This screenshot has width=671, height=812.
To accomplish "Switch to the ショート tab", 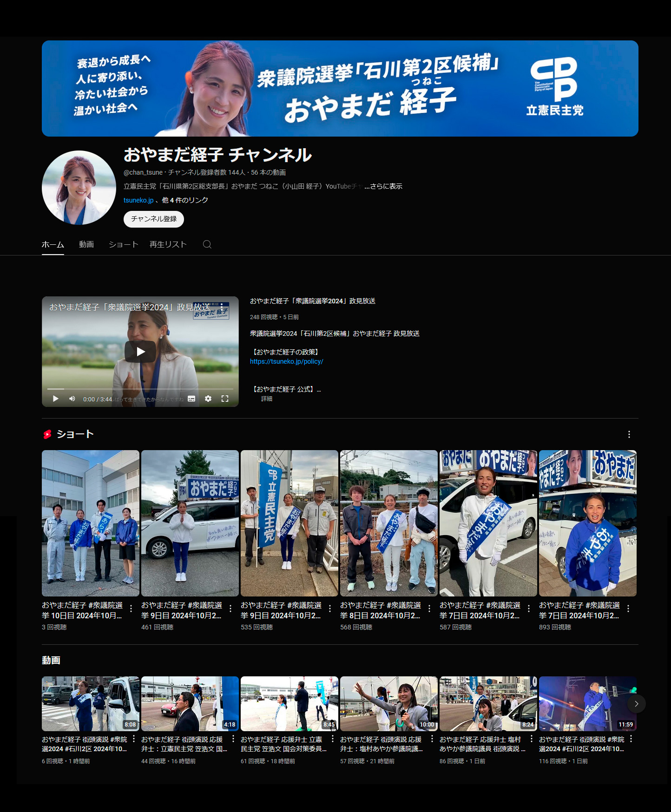I will coord(124,244).
